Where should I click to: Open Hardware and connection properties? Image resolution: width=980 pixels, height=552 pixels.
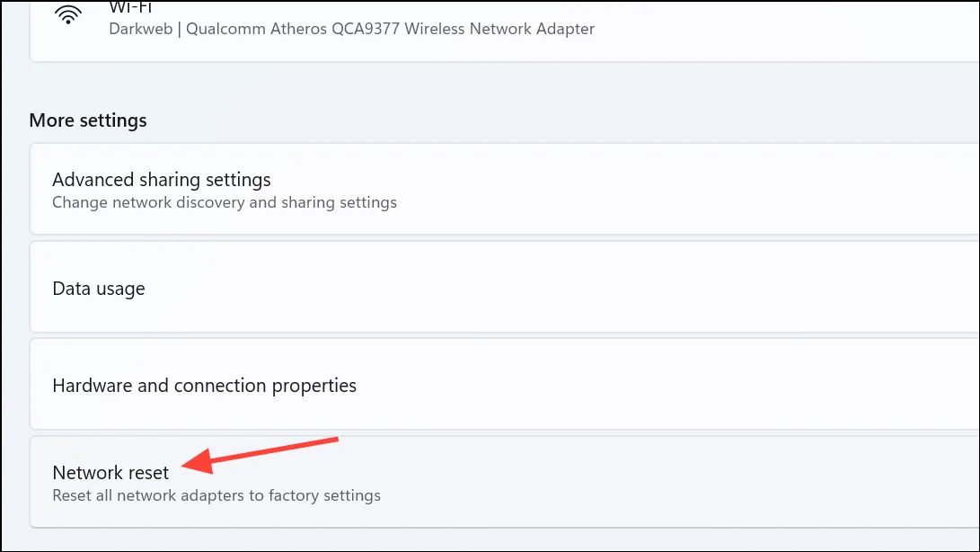(504, 384)
